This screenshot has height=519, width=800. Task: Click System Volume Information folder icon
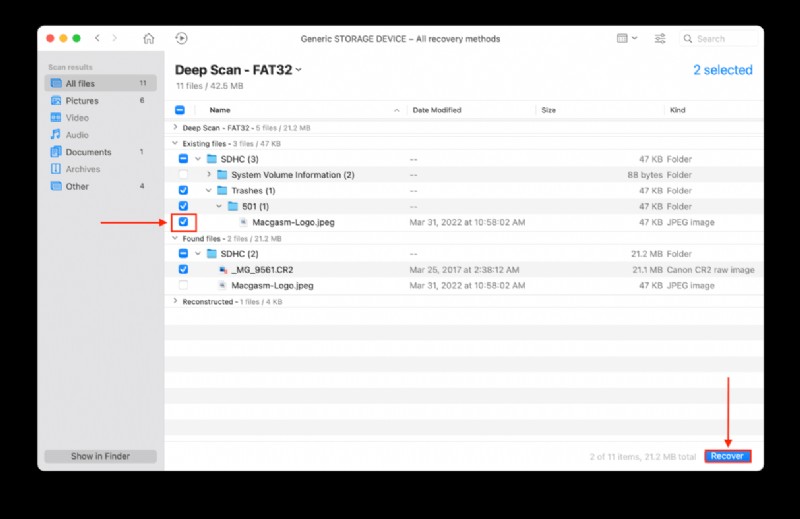pyautogui.click(x=222, y=175)
